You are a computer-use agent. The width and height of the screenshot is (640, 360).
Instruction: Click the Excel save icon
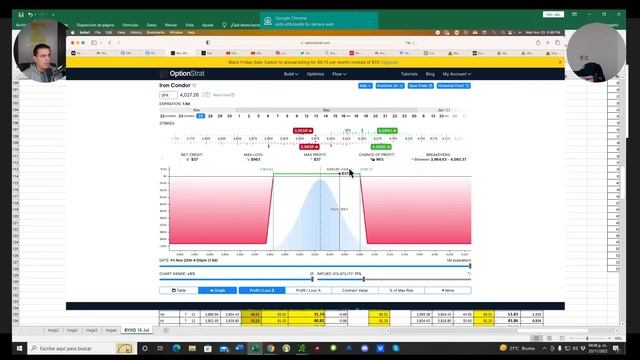coord(21,14)
